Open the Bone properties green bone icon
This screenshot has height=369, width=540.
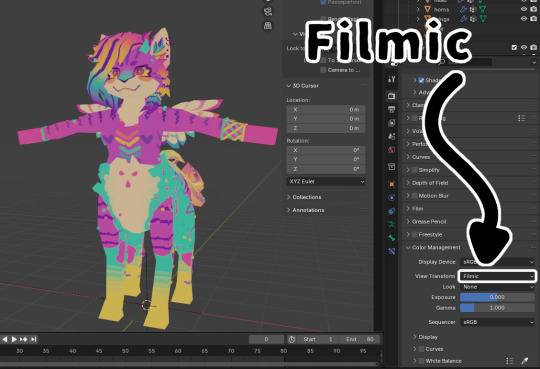(x=392, y=238)
